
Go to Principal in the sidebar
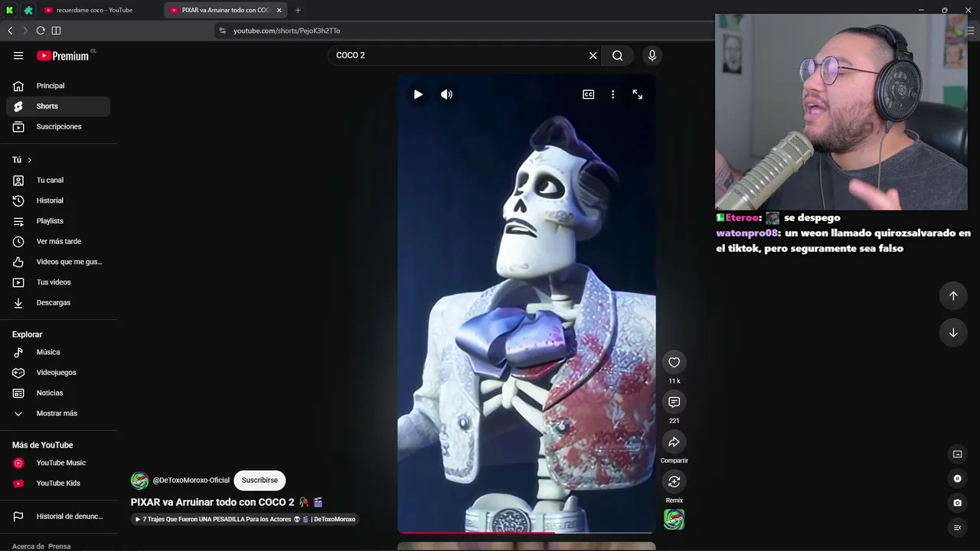pos(58,86)
